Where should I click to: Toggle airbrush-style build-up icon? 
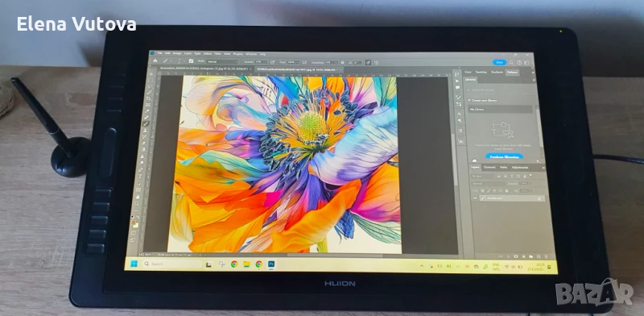tap(304, 62)
